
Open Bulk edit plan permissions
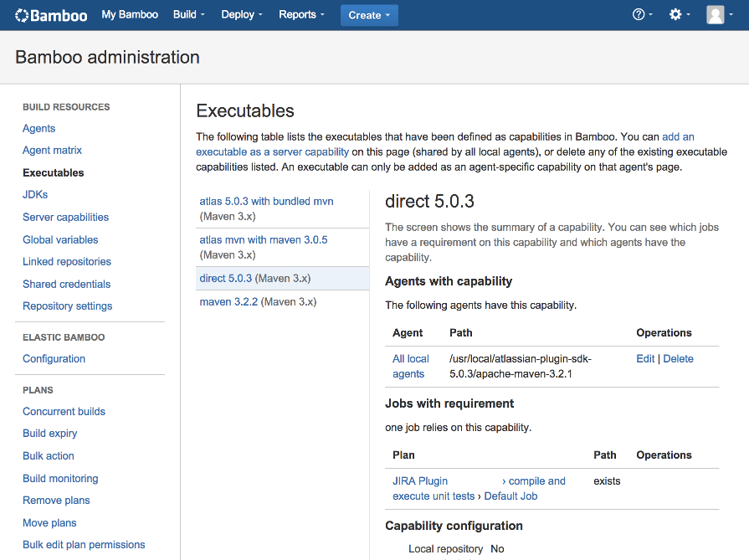point(84,545)
